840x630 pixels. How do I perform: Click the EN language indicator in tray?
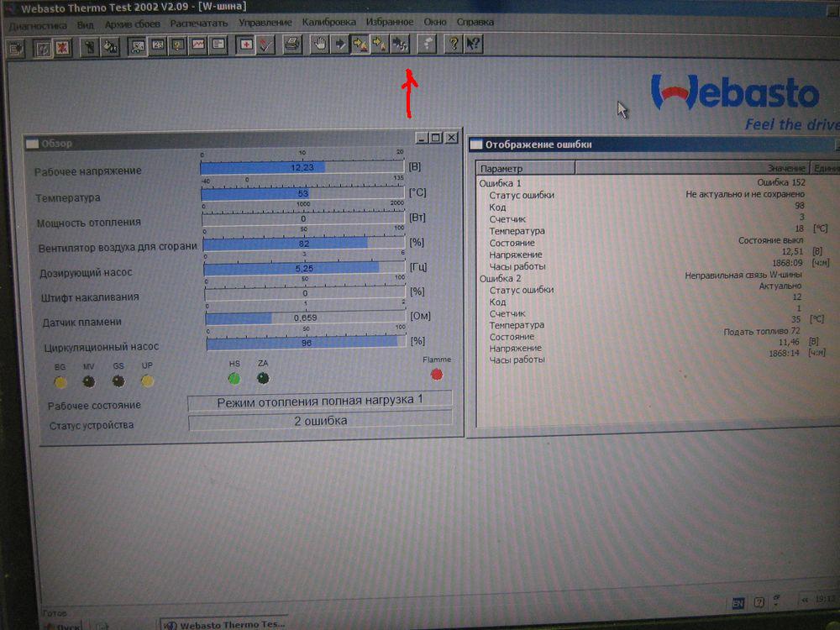click(x=738, y=603)
